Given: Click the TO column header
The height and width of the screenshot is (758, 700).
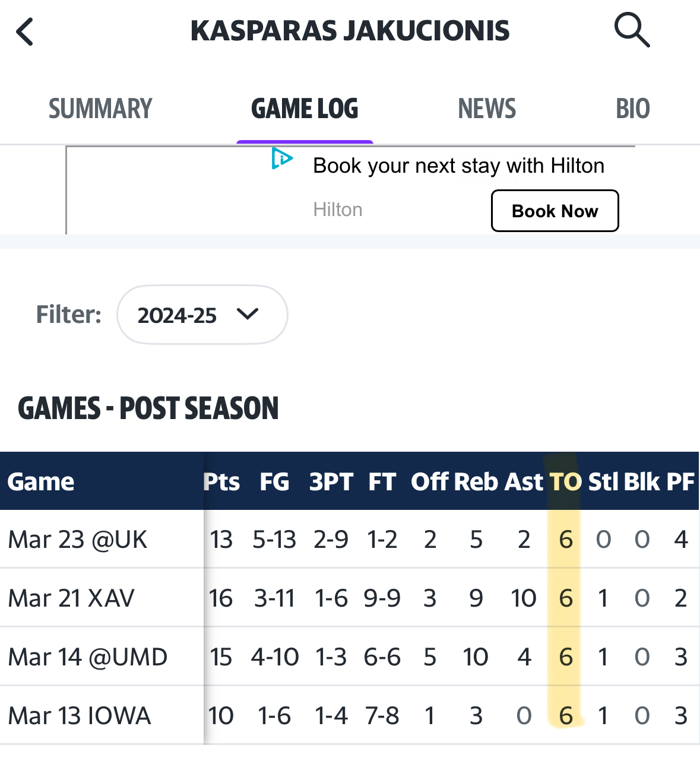Looking at the screenshot, I should 565,482.
